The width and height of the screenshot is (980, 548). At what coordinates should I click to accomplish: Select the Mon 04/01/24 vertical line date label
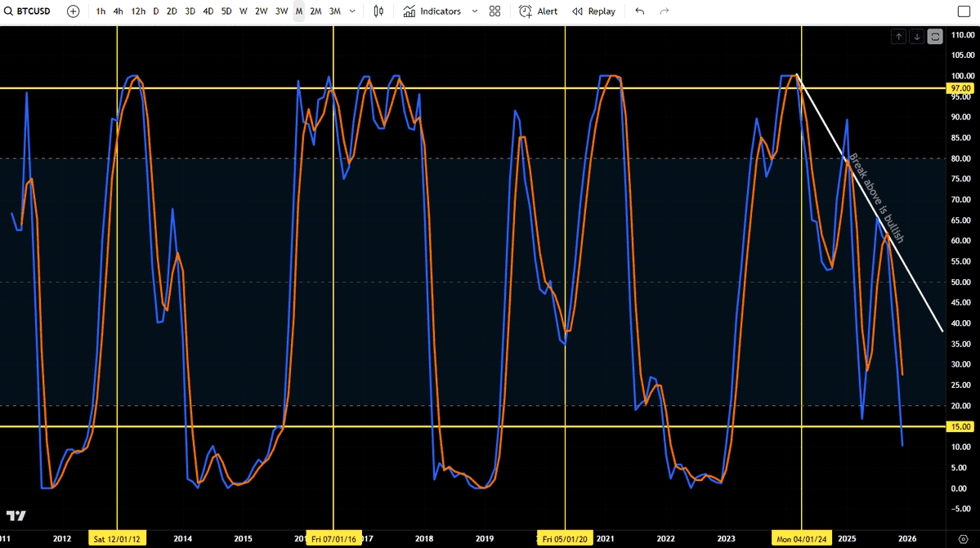click(802, 539)
